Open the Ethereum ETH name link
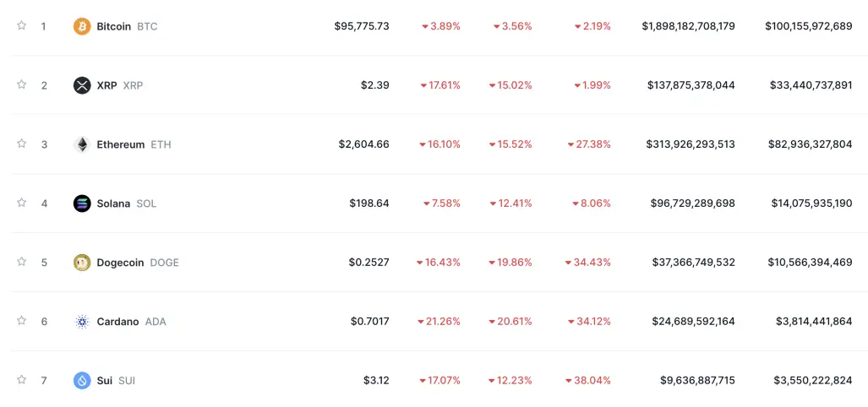The image size is (868, 407). (134, 144)
